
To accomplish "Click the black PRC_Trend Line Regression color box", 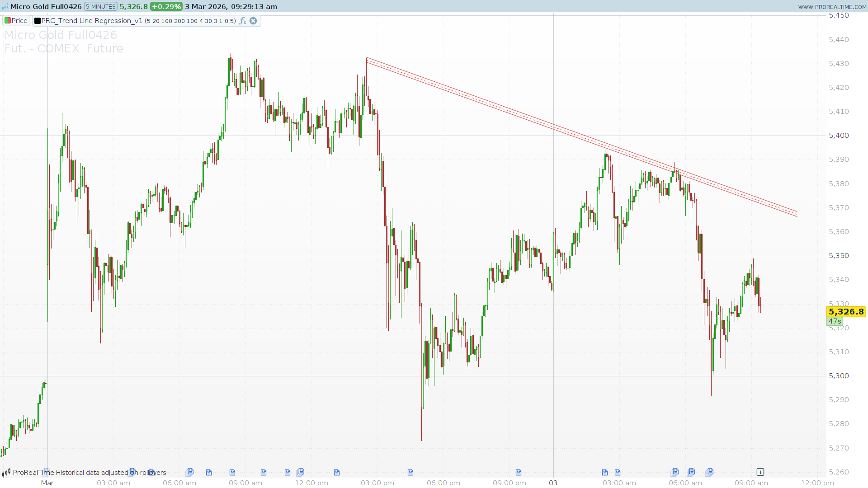I will tap(38, 21).
